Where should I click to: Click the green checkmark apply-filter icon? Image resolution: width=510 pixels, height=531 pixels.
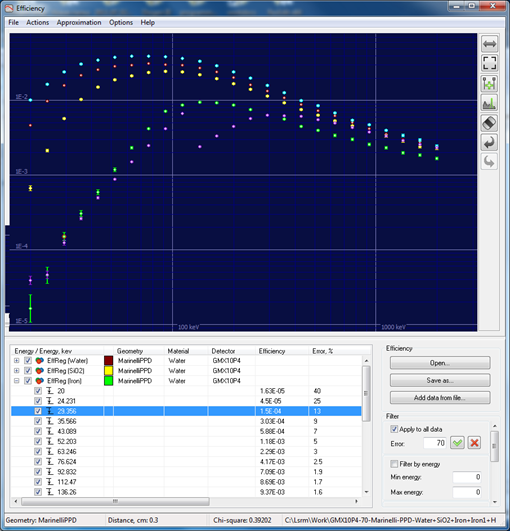tap(457, 443)
